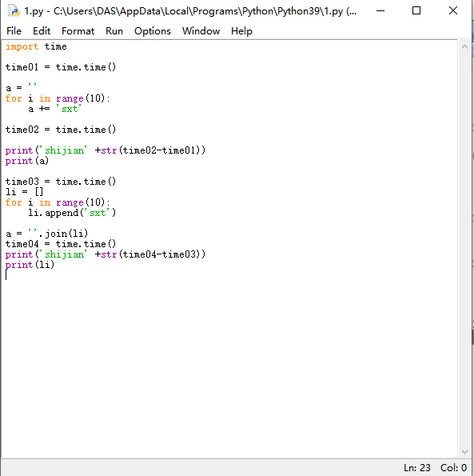Click on the li.append('sxt') line
The image size is (474, 476).
pyautogui.click(x=72, y=213)
